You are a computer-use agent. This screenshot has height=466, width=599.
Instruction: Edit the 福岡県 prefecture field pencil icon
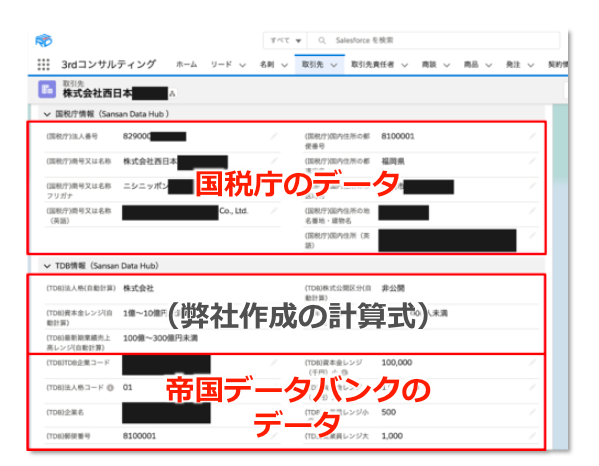533,161
